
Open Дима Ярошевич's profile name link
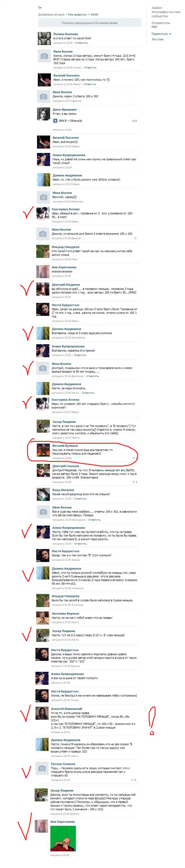(64, 109)
